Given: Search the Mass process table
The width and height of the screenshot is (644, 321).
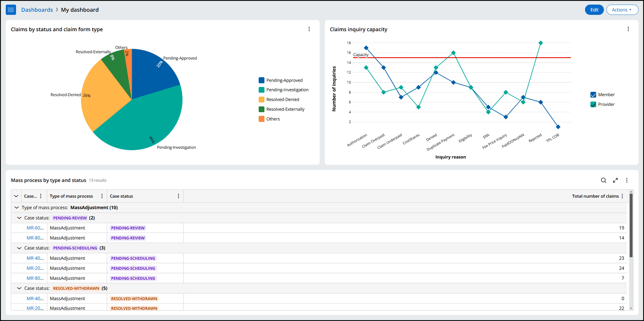Looking at the screenshot, I should coord(603,180).
